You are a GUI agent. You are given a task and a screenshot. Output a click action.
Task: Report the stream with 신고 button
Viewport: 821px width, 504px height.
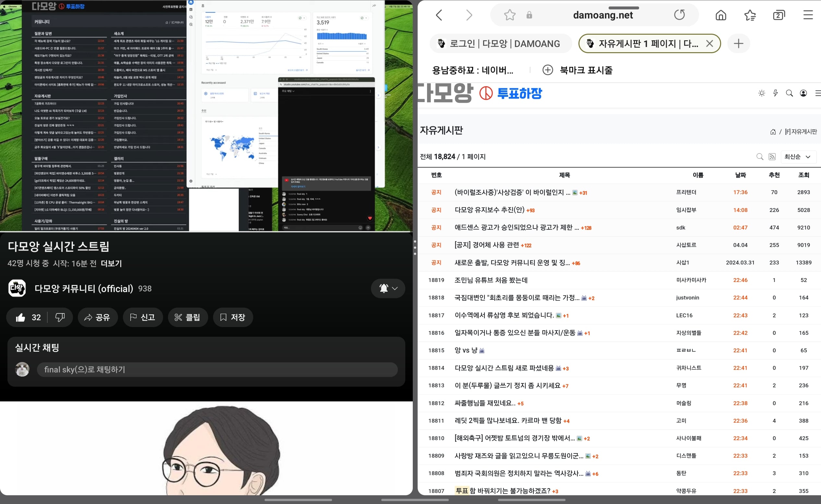(x=142, y=317)
